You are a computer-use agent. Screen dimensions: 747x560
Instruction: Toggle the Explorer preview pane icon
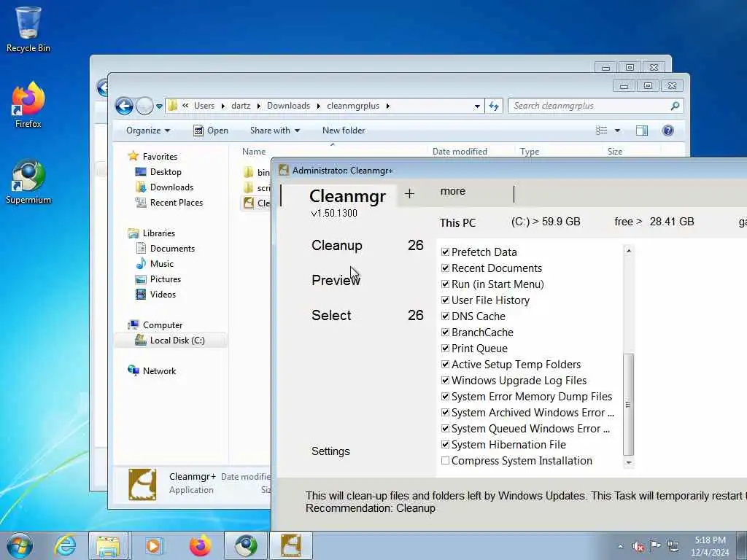pyautogui.click(x=642, y=131)
